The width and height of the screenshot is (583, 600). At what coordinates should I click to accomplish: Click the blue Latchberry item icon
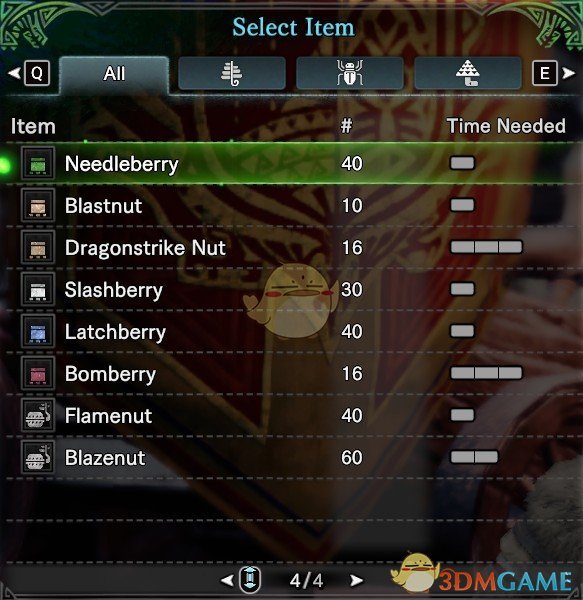click(x=38, y=331)
